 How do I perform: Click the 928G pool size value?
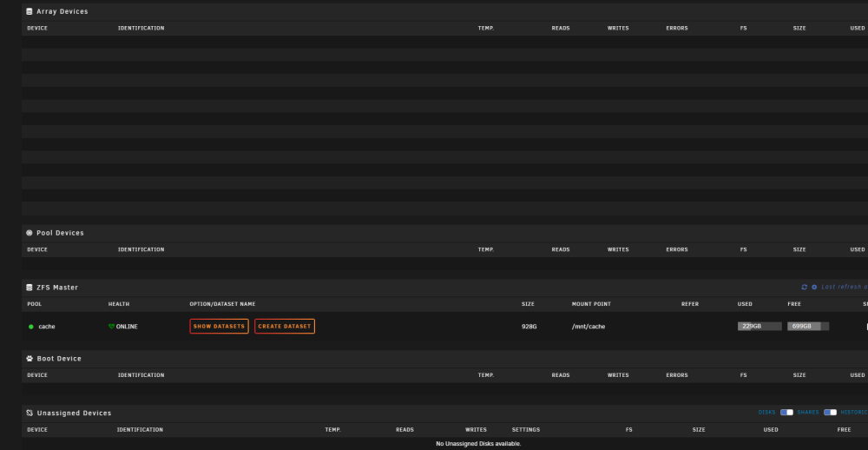tap(529, 327)
